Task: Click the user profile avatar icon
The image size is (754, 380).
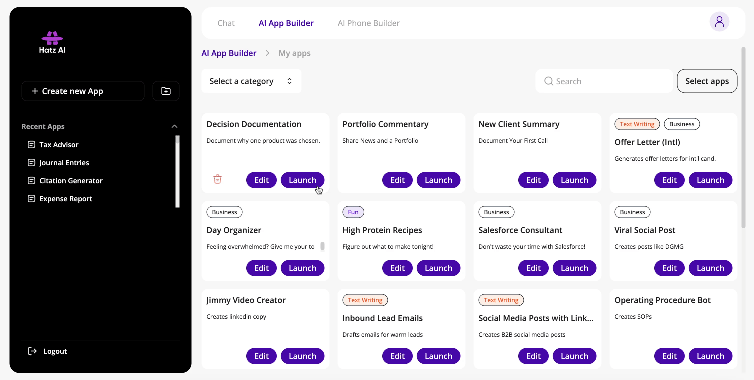Action: pos(719,22)
